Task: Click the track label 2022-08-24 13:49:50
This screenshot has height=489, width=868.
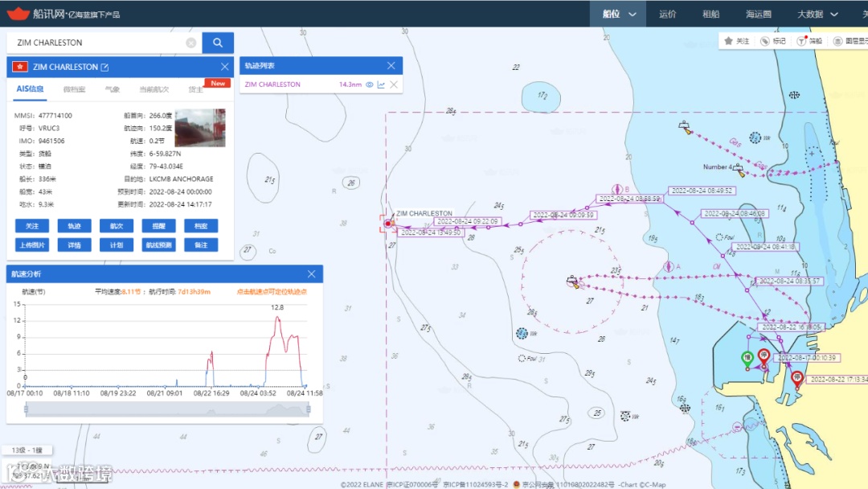Action: pyautogui.click(x=431, y=232)
